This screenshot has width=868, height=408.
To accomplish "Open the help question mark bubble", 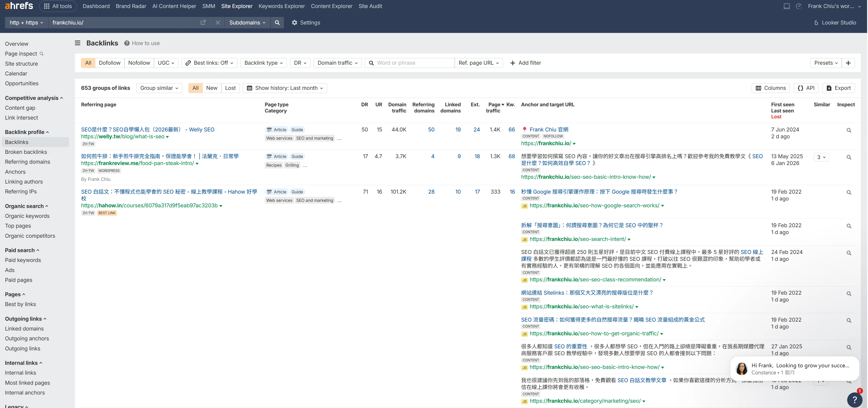I will [855, 400].
